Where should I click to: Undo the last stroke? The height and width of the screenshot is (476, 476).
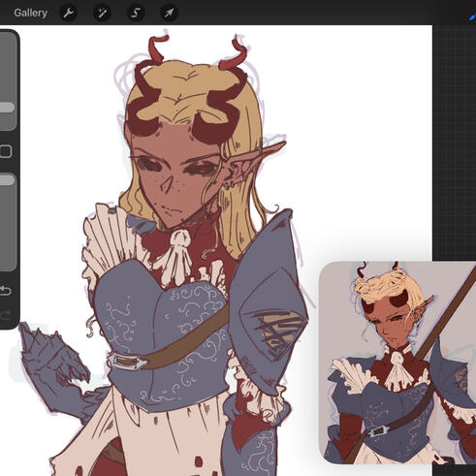point(5,291)
